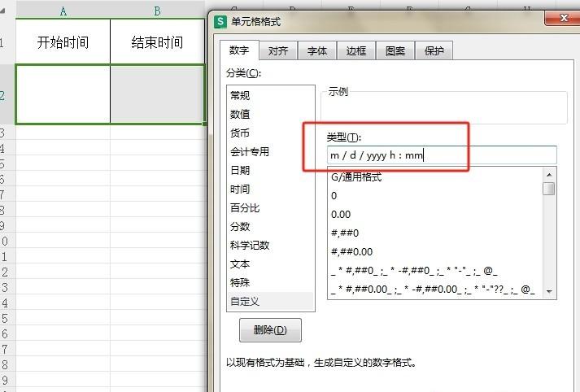Click the type list scroll down arrow

549,291
